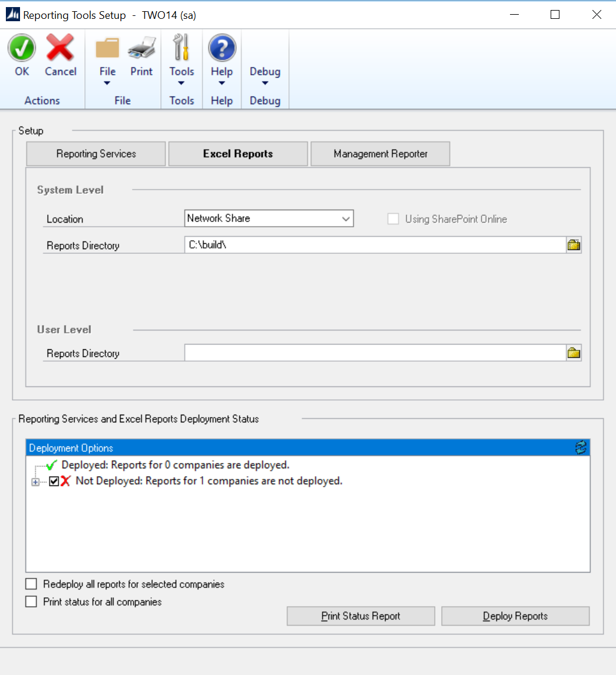616x675 pixels.
Task: Open the File folder icon menu
Action: (x=107, y=48)
